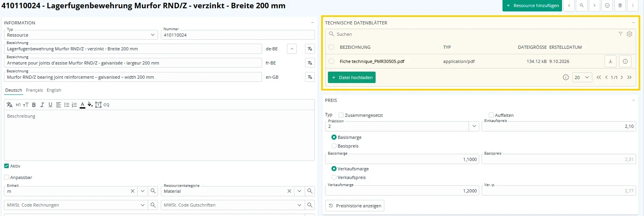Screen dimensions: 644x216
Task: Click the Ressource hinzufügen button
Action: point(532,6)
